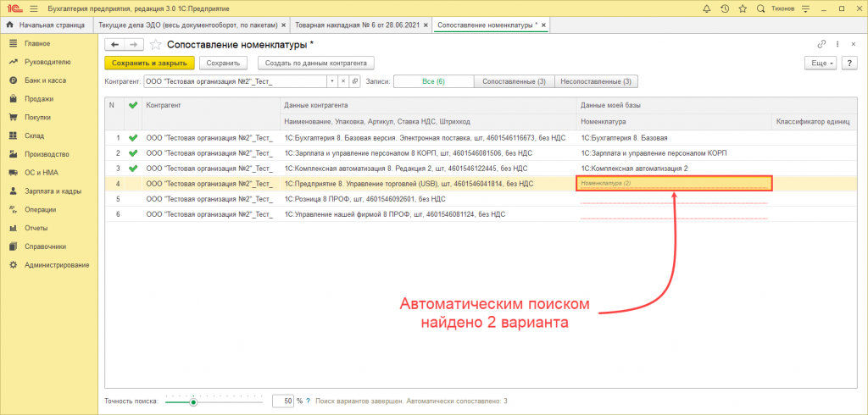The image size is (868, 415).
Task: Click the green checkmark column header
Action: pos(131,104)
